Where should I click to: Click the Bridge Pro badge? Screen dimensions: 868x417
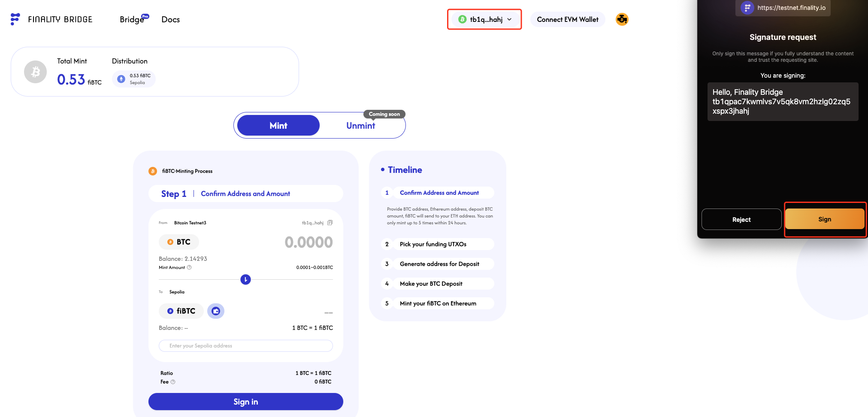pos(145,15)
